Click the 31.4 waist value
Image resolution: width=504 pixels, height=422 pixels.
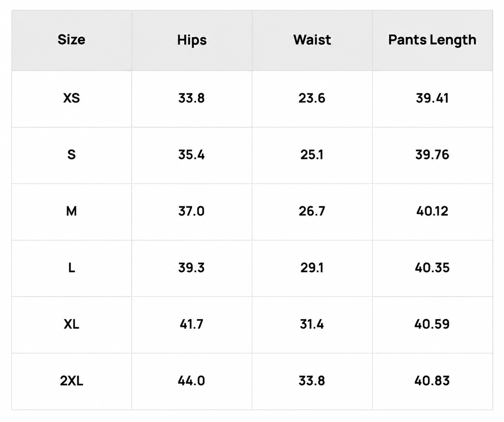point(312,324)
